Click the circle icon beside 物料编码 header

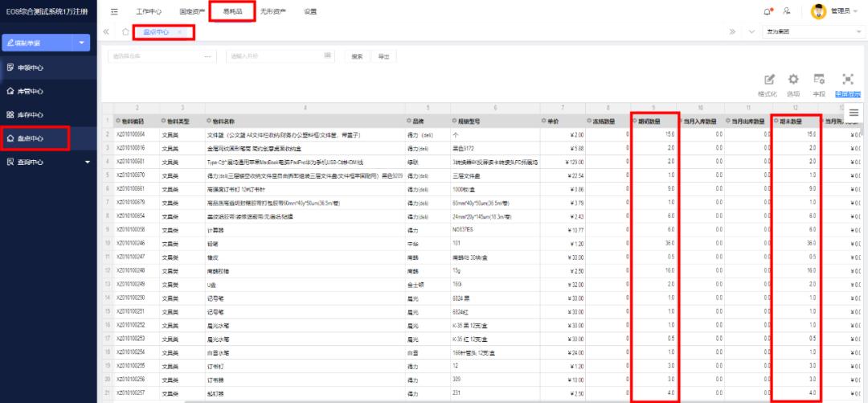click(117, 121)
